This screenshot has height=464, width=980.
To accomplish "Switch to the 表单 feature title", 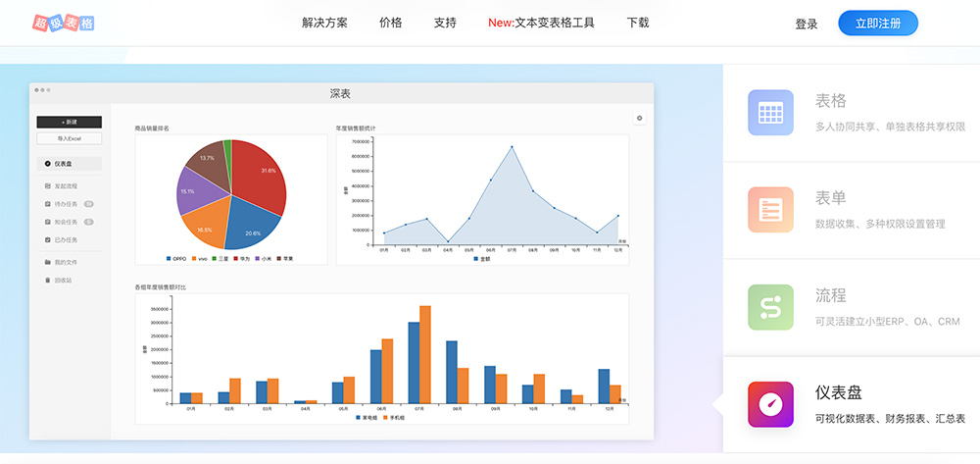I will click(831, 198).
